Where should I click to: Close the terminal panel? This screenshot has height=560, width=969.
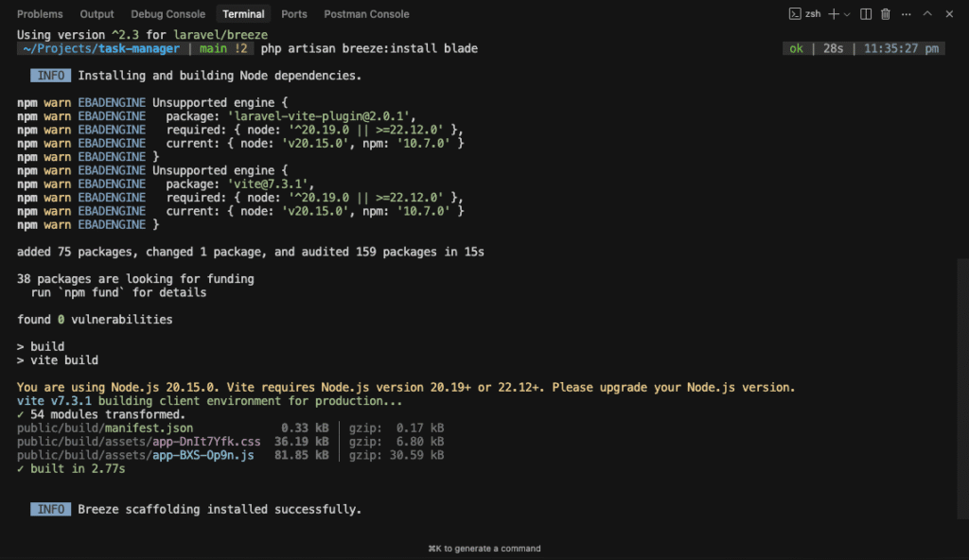(x=949, y=14)
